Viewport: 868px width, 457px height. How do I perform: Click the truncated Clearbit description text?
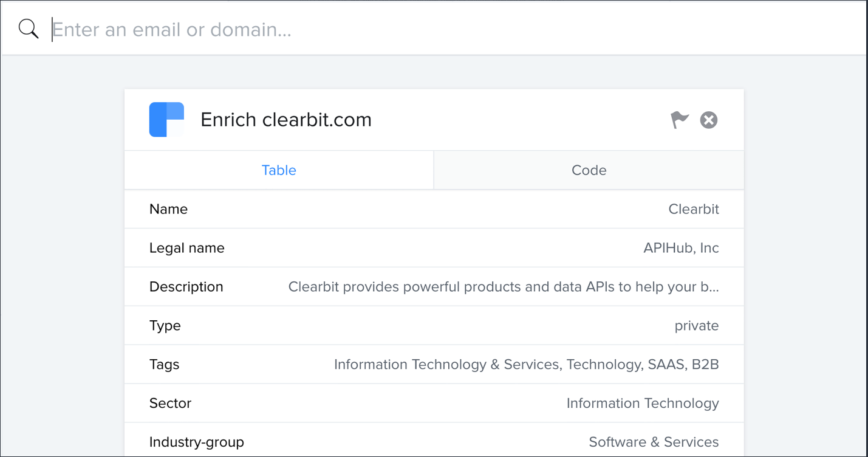[504, 287]
